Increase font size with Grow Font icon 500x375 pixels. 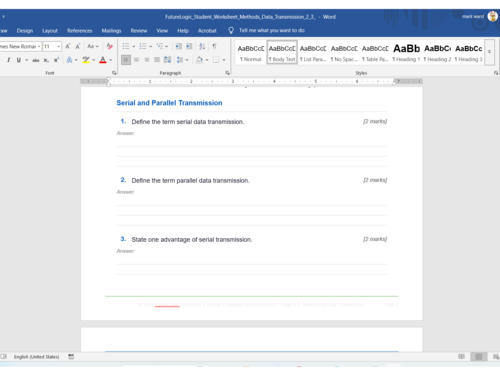tap(68, 46)
